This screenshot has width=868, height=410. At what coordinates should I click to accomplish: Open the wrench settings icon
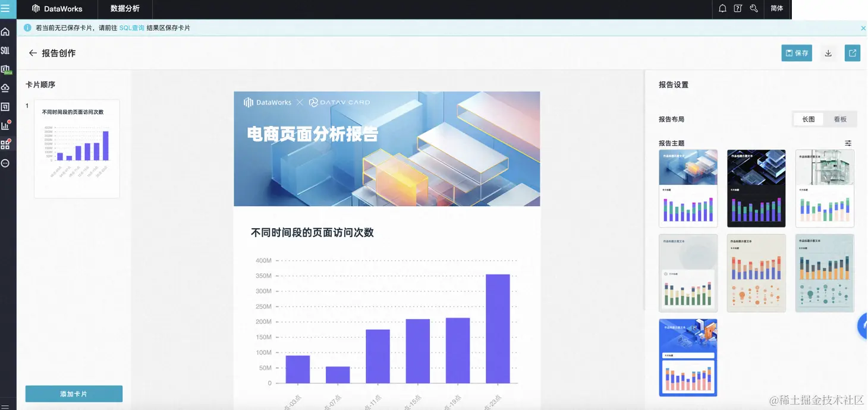754,9
